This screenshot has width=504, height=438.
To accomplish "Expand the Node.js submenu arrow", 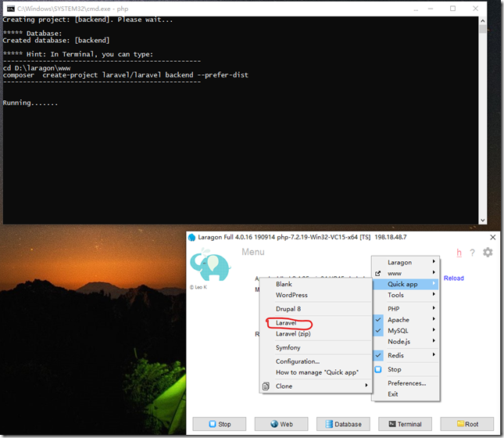I will pos(434,341).
